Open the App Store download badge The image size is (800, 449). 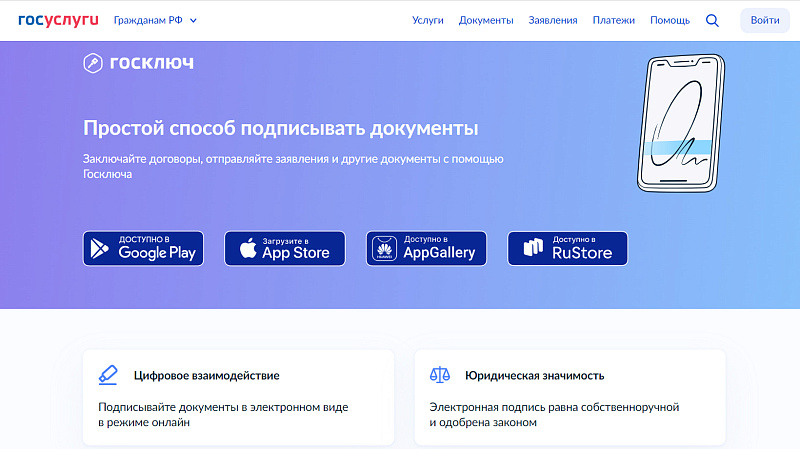pyautogui.click(x=285, y=248)
